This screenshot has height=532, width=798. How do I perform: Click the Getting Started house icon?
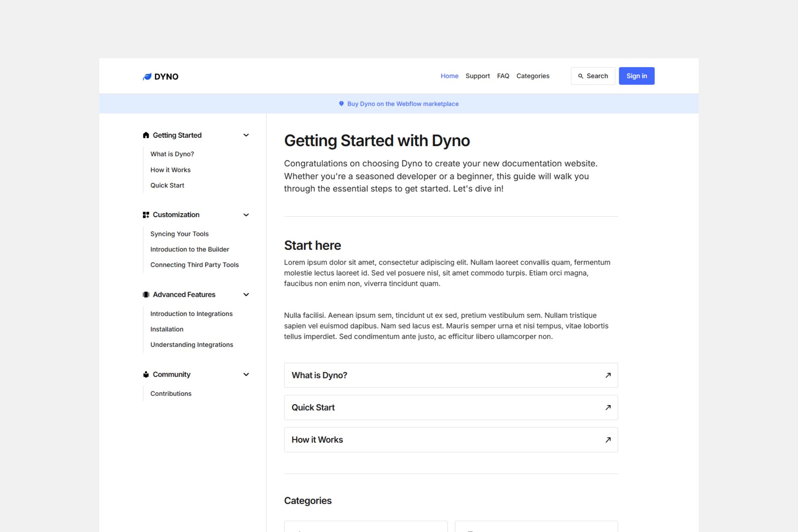click(x=146, y=135)
